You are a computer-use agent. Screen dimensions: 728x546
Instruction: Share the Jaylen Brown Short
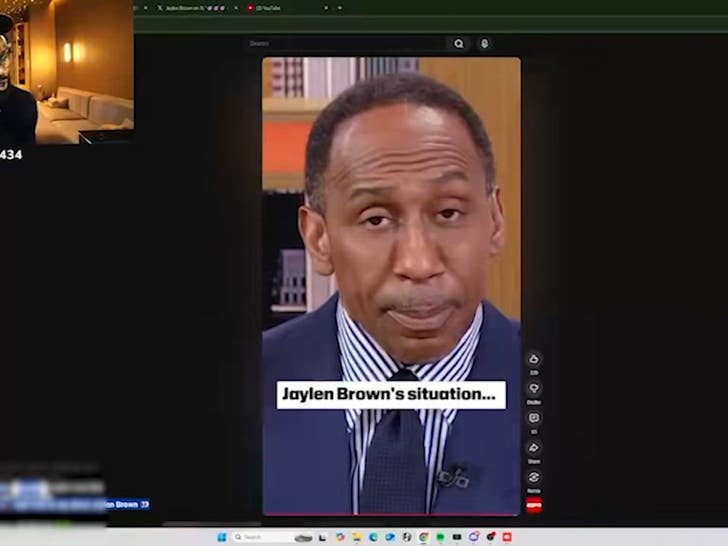click(x=533, y=448)
